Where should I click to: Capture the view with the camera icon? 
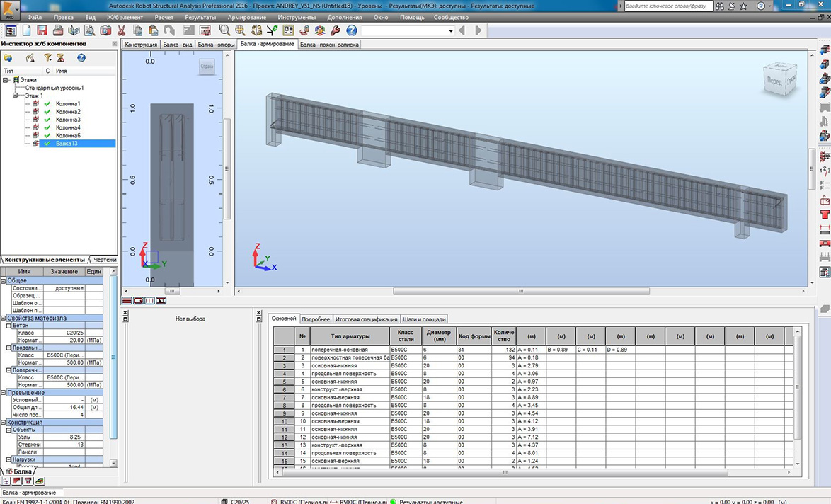[105, 30]
